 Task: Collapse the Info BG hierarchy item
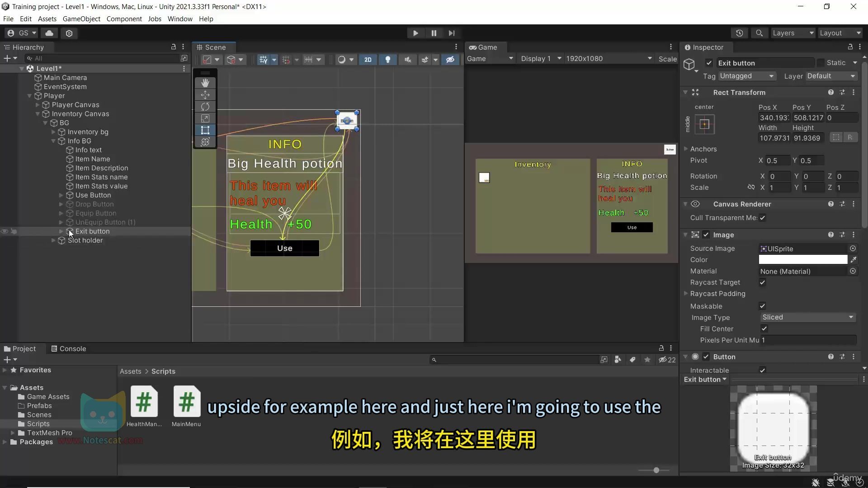pyautogui.click(x=53, y=141)
